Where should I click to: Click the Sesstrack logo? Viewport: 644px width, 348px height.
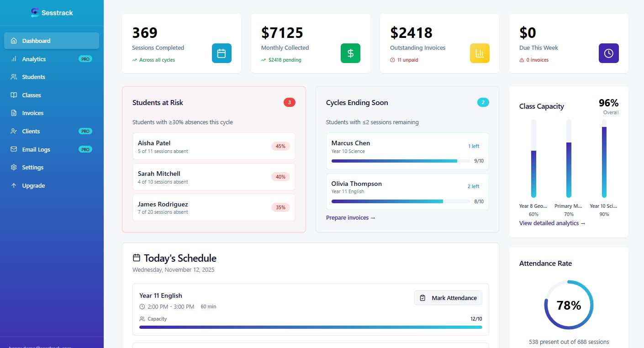[x=52, y=12]
